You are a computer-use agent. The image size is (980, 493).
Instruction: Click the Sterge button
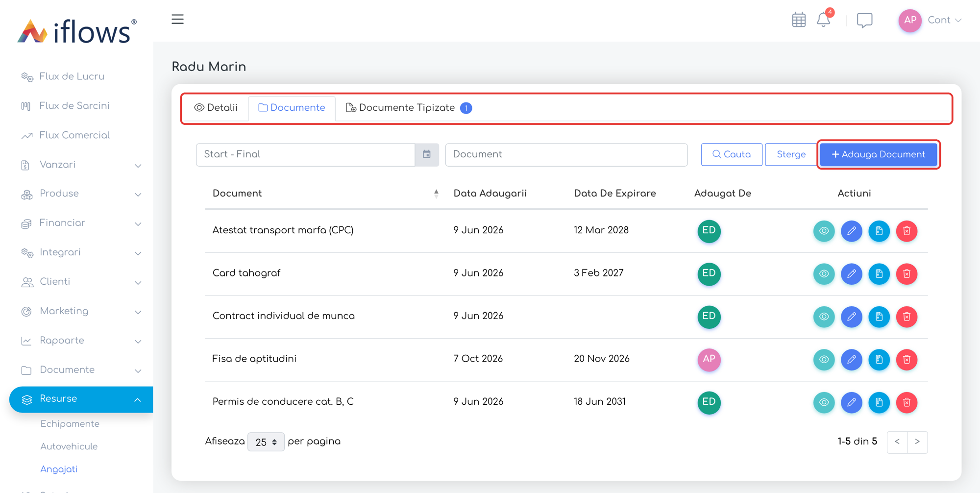point(791,154)
